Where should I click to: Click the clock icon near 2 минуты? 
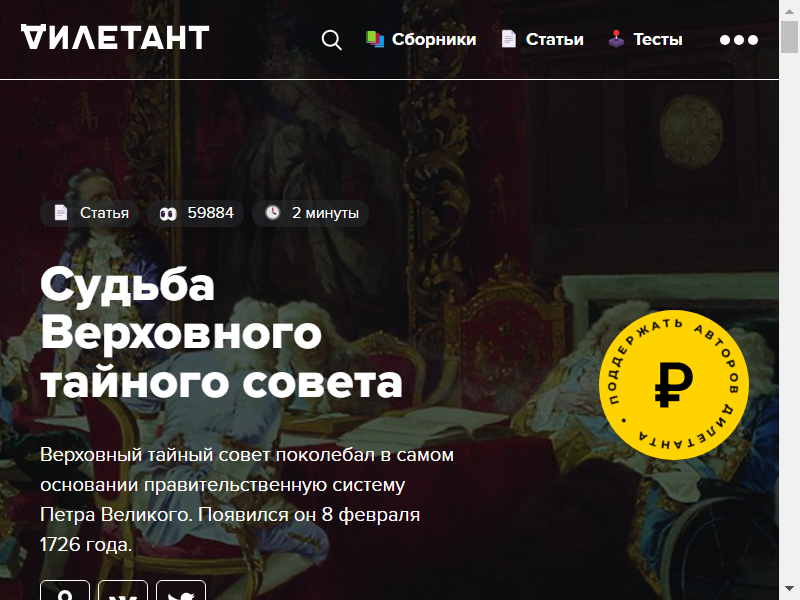(273, 212)
